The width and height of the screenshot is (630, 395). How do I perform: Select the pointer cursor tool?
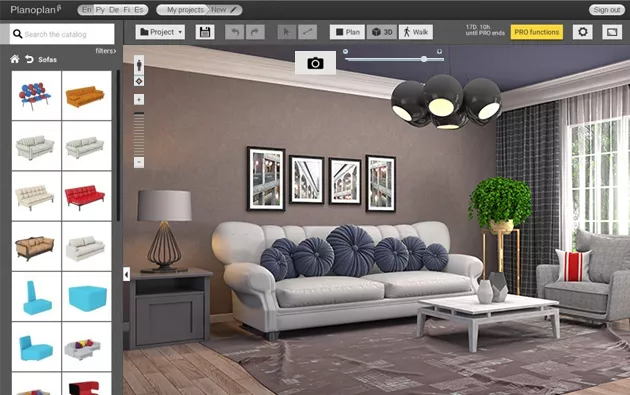point(287,32)
